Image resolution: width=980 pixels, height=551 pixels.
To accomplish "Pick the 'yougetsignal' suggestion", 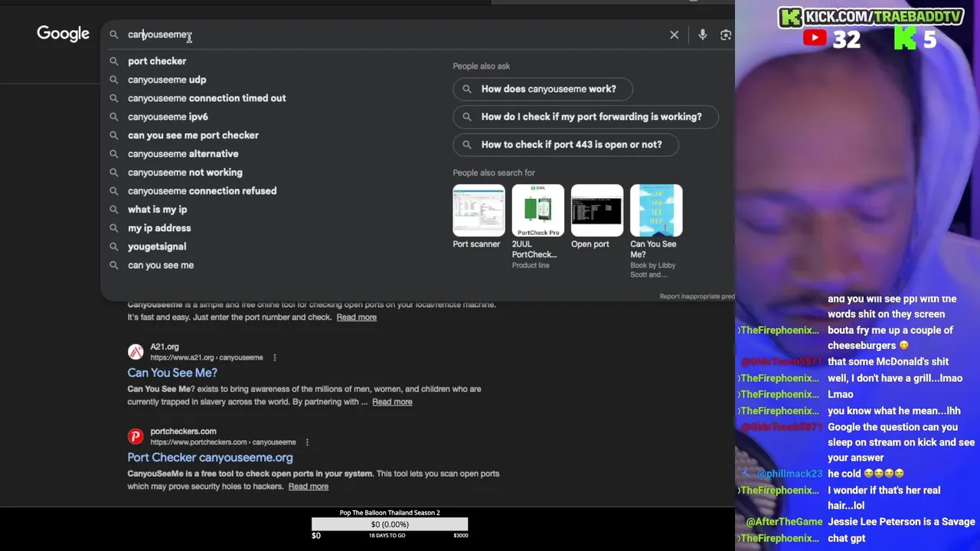I will click(157, 246).
